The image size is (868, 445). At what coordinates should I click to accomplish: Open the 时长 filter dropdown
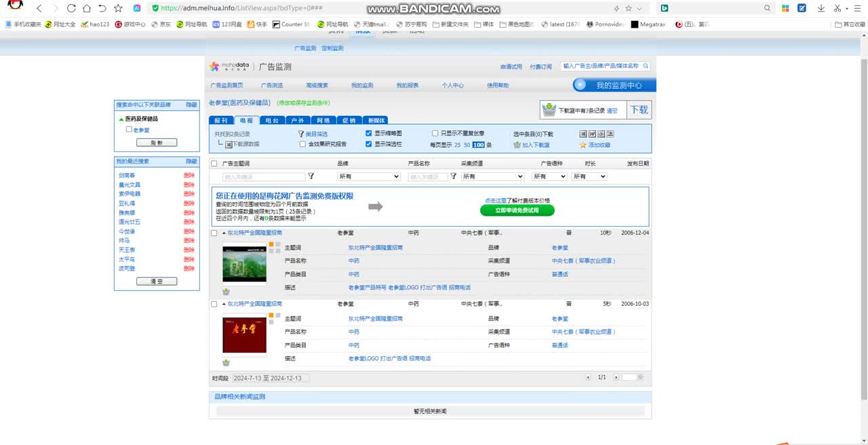pos(589,176)
